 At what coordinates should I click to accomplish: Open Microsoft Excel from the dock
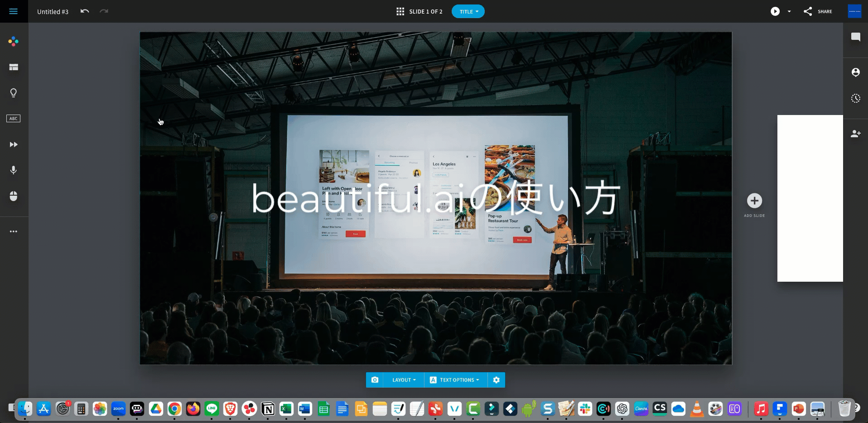286,409
